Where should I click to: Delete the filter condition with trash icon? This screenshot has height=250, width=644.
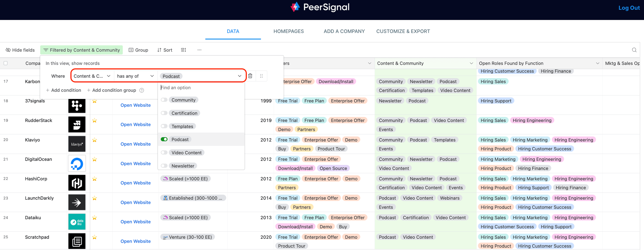click(250, 76)
